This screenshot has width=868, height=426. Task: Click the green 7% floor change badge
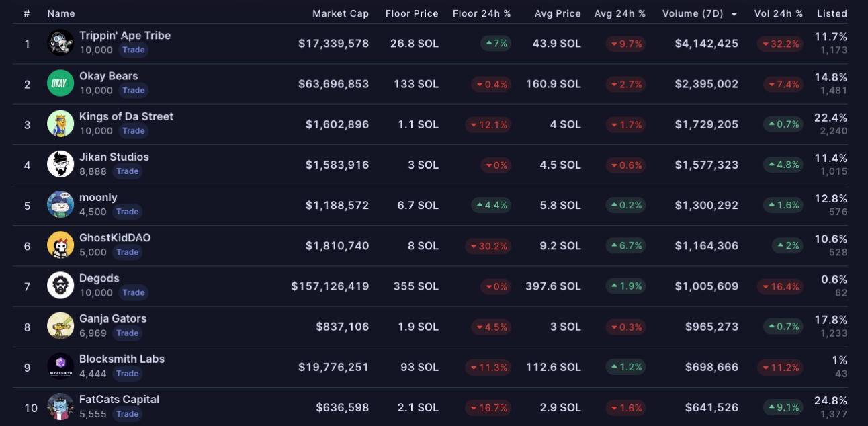496,44
